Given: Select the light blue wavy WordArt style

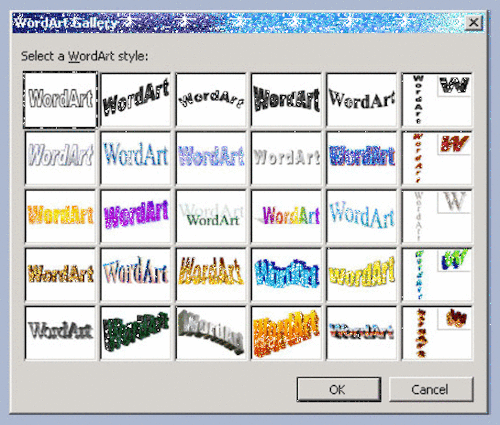Looking at the screenshot, I should 362,216.
